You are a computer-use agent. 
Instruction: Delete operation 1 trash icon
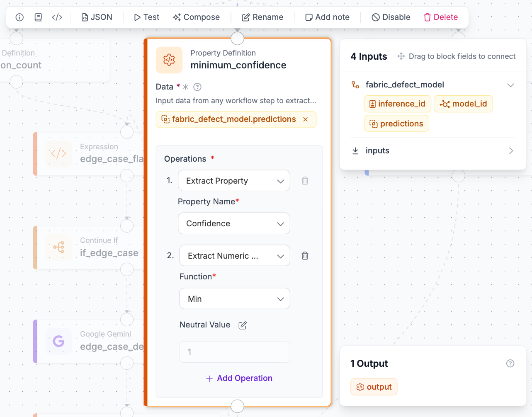coord(305,181)
